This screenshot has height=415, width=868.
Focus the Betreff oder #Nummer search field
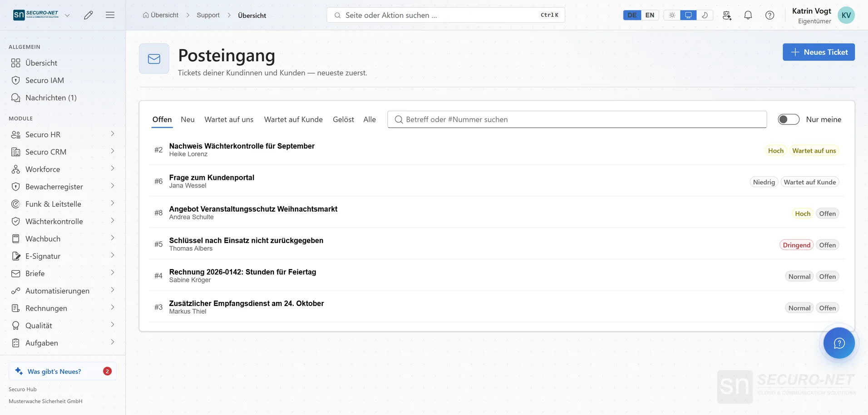click(x=577, y=119)
